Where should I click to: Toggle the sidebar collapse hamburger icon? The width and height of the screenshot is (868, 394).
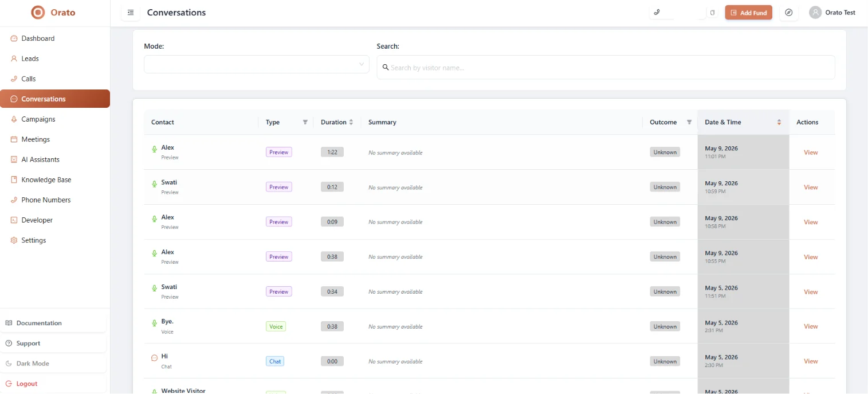[131, 13]
